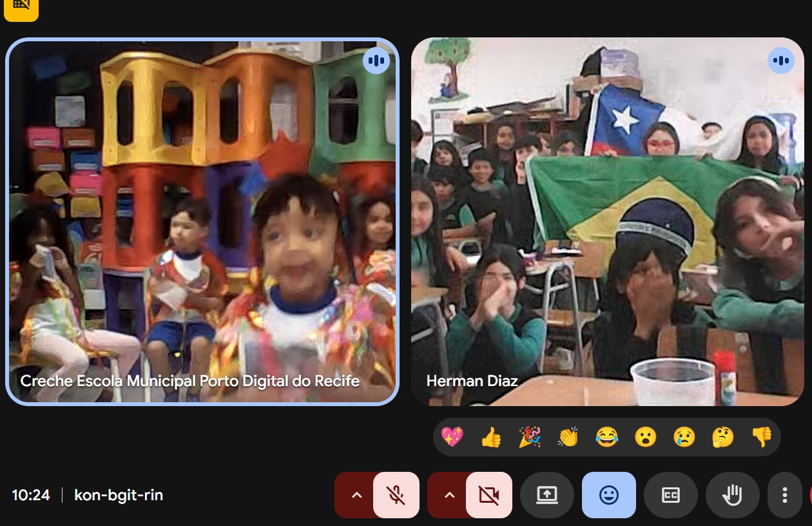Send the thinking face reaction
812x526 pixels.
(x=723, y=437)
